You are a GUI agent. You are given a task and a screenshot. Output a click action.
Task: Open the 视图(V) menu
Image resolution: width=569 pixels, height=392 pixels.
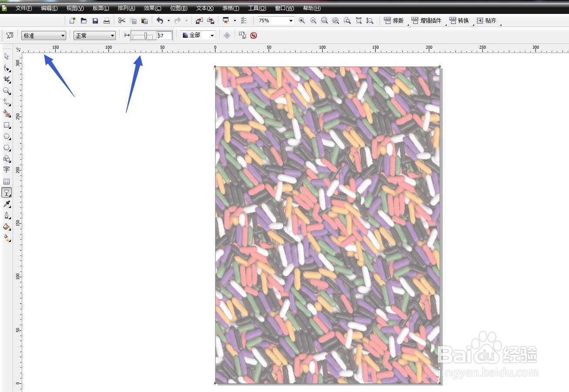point(75,8)
